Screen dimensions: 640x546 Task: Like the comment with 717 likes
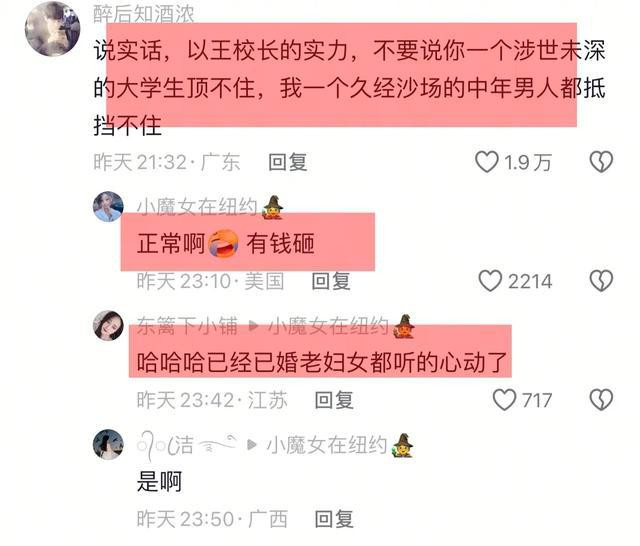[x=504, y=400]
